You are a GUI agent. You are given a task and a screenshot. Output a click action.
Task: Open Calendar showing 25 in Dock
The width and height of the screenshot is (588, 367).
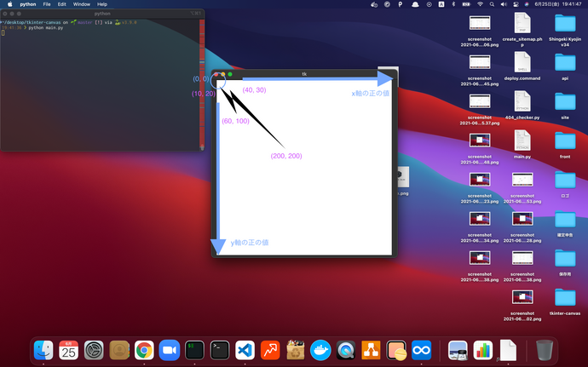69,350
